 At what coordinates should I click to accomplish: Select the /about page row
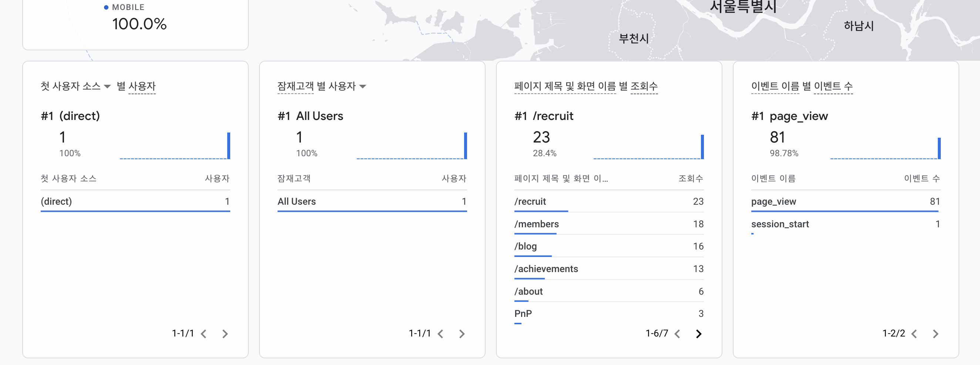coord(609,291)
